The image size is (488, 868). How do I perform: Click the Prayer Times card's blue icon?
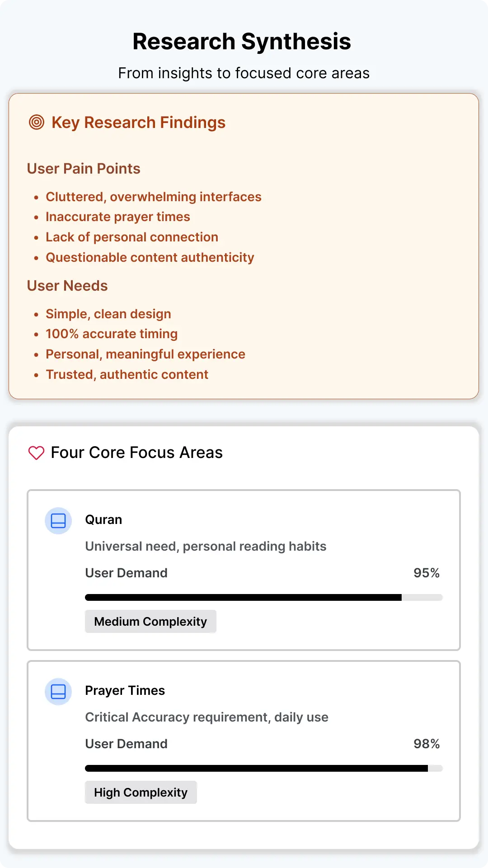click(x=58, y=692)
